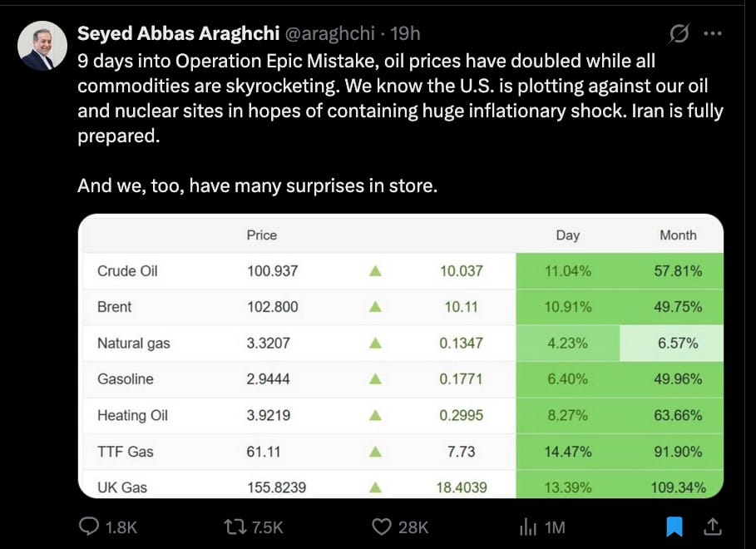This screenshot has height=549, width=756.
Task: Like the tweet with heart icon
Action: point(382,527)
